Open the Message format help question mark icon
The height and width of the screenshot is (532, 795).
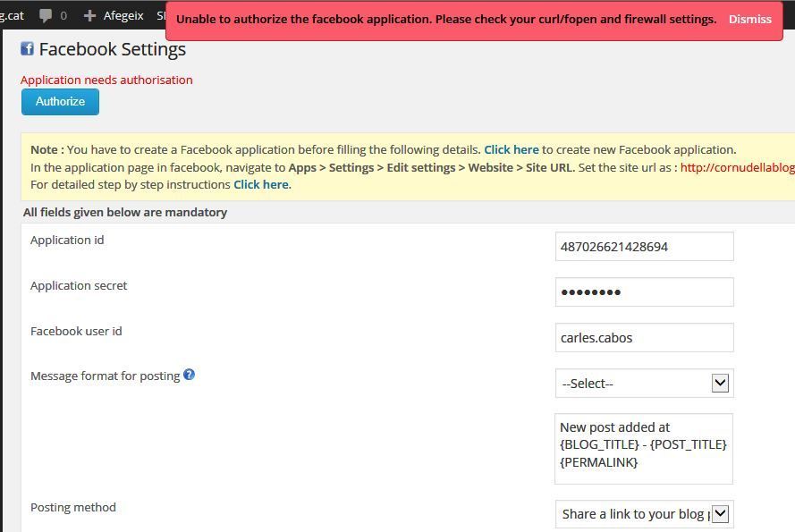(189, 375)
